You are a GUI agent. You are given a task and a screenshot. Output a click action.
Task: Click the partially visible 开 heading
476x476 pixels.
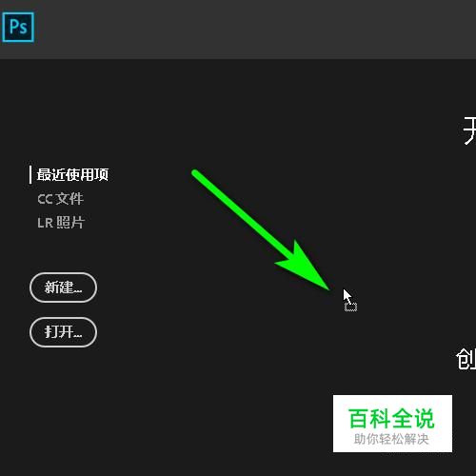coord(469,130)
